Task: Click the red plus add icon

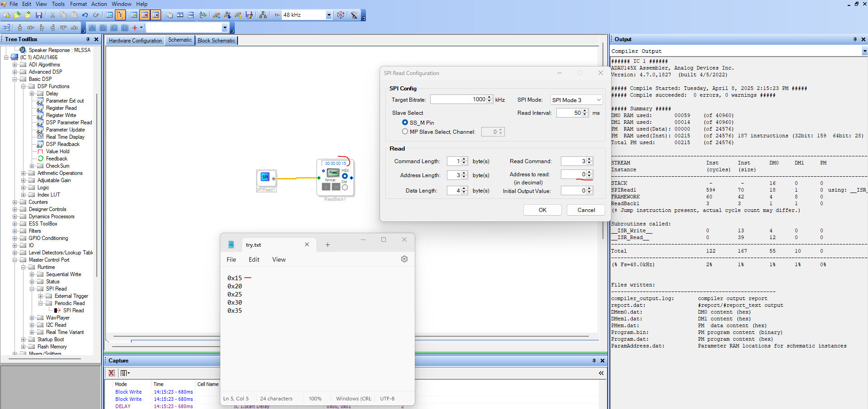Action: coord(134,28)
